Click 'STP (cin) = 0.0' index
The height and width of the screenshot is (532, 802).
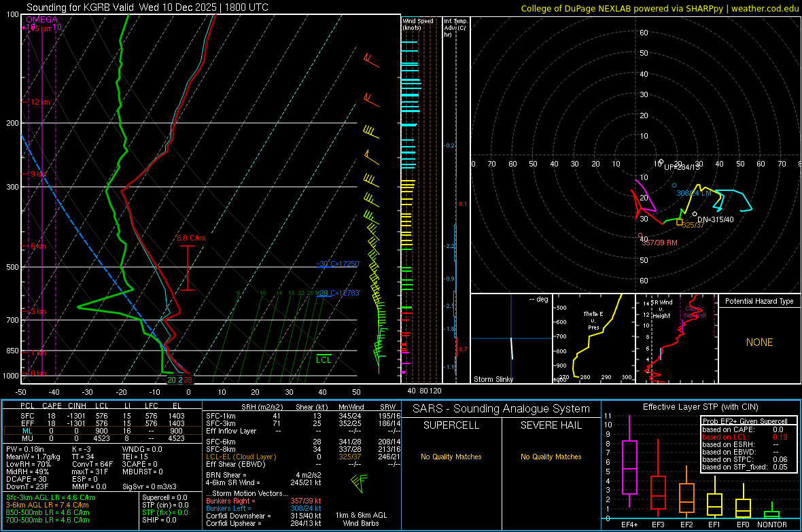point(165,505)
